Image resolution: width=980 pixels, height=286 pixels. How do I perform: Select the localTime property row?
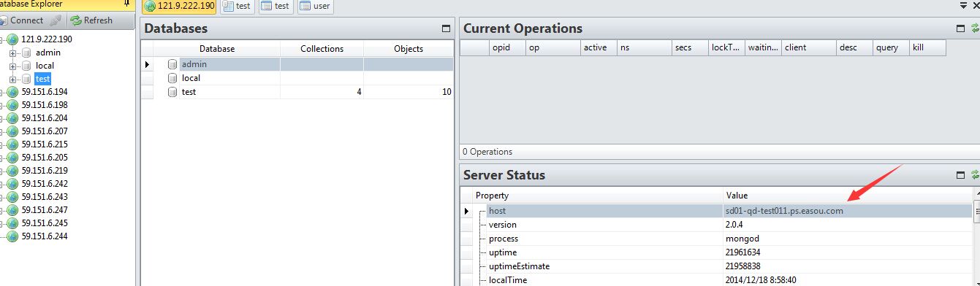point(716,280)
